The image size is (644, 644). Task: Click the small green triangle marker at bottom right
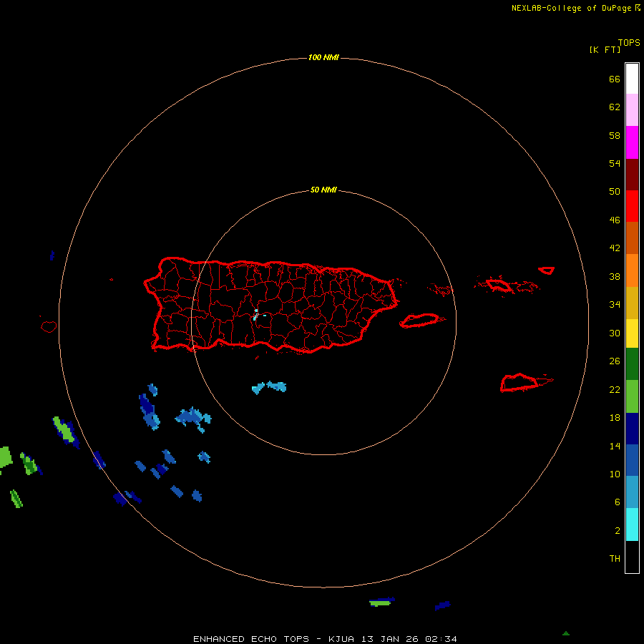point(566,633)
